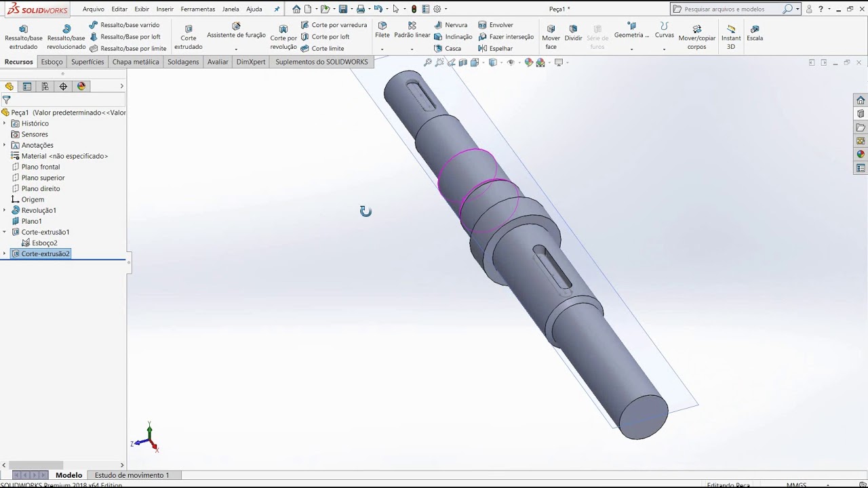This screenshot has width=868, height=488.
Task: Choose the Padrão linear tool
Action: pos(412,30)
